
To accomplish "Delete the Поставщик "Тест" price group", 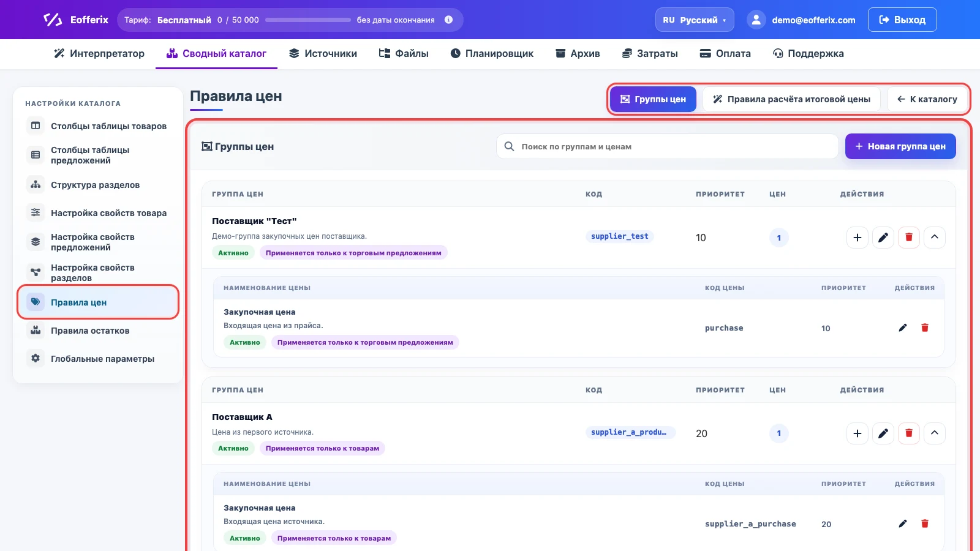I will click(x=909, y=238).
